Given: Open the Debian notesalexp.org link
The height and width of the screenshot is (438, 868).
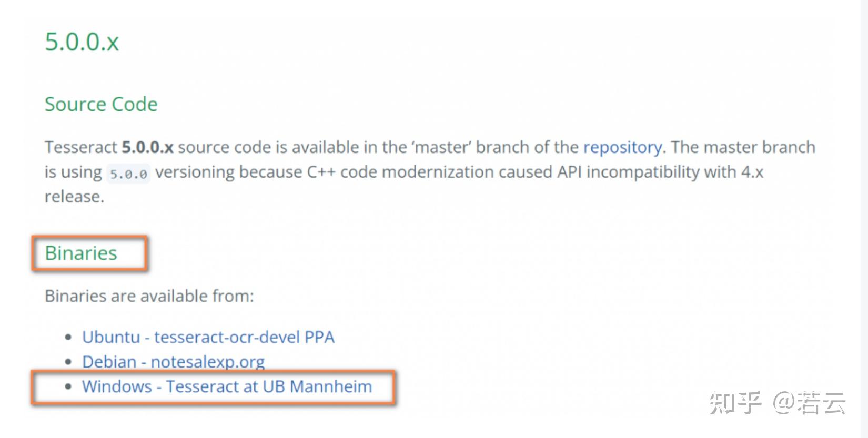Looking at the screenshot, I should tap(174, 362).
